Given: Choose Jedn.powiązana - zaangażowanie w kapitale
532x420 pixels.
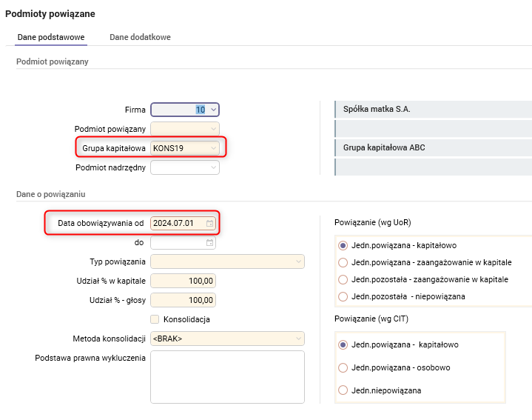Looking at the screenshot, I should tap(343, 262).
